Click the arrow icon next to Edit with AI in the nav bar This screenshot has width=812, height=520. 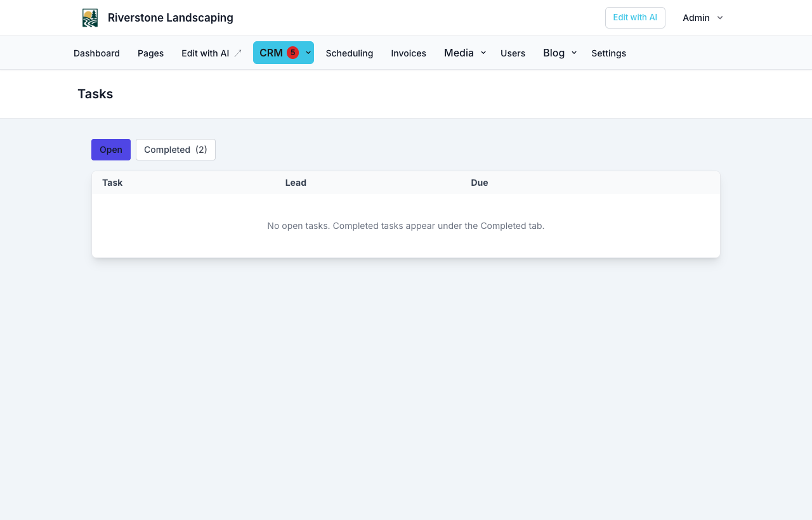tap(238, 53)
